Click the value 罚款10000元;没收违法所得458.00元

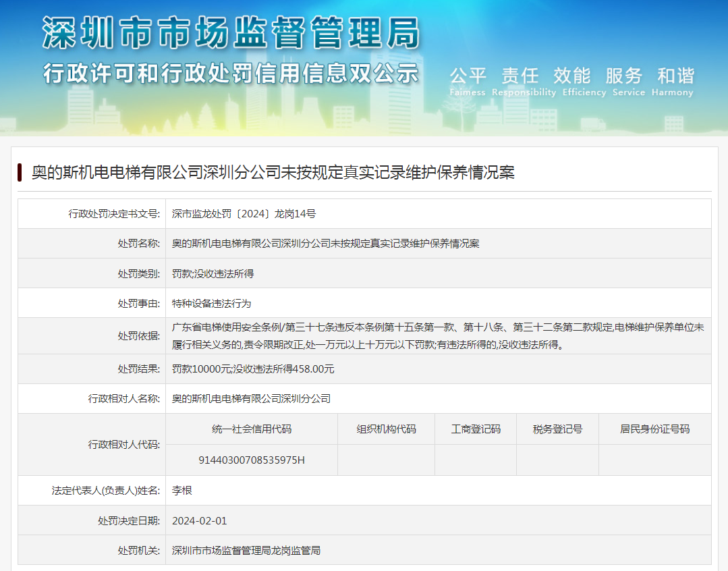pyautogui.click(x=253, y=369)
